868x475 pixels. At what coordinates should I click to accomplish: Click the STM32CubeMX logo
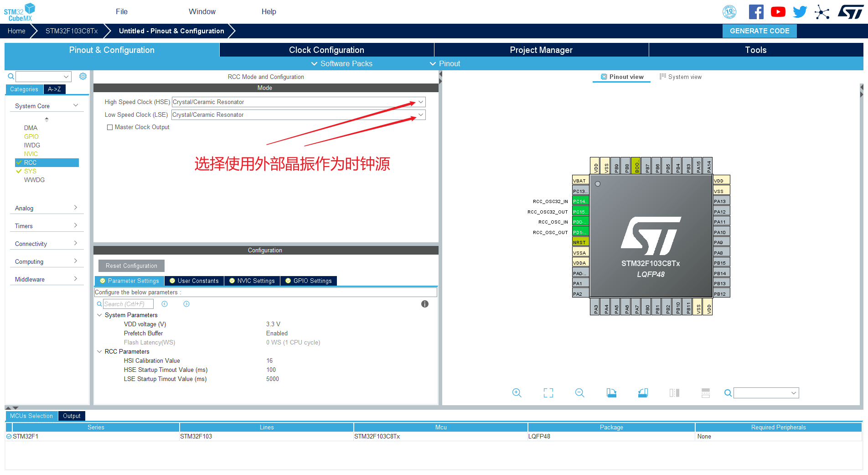coord(19,12)
